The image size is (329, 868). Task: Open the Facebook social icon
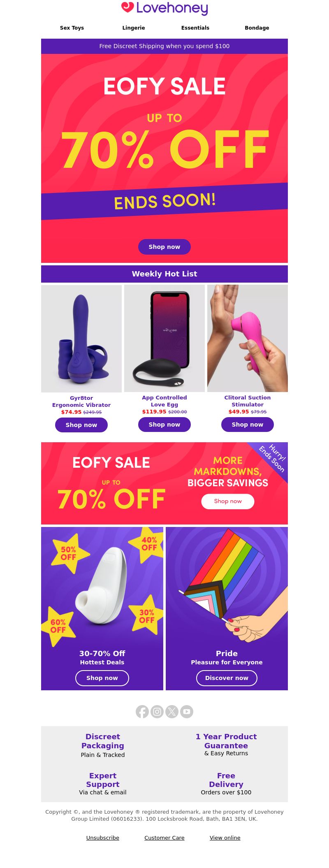click(142, 712)
